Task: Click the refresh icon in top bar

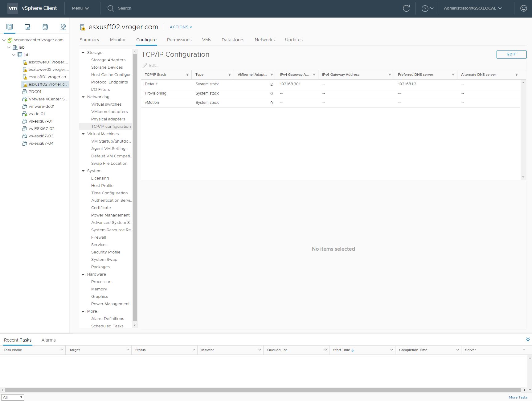Action: [406, 8]
